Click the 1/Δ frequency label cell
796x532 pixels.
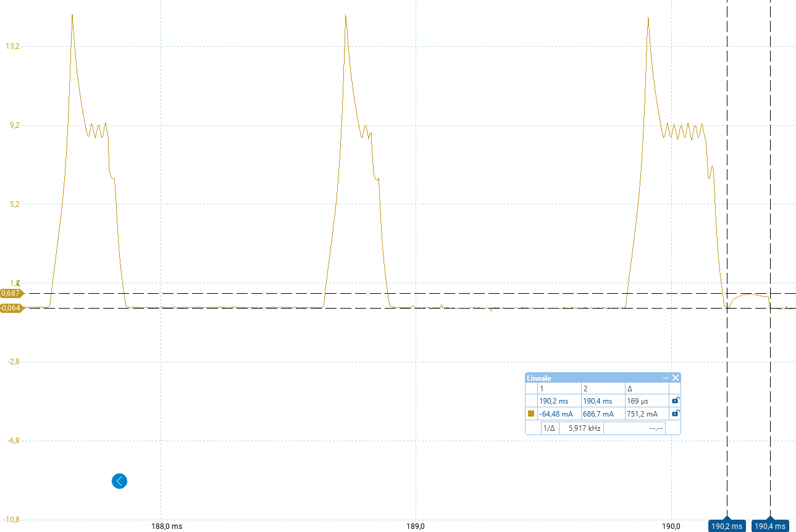coord(549,428)
